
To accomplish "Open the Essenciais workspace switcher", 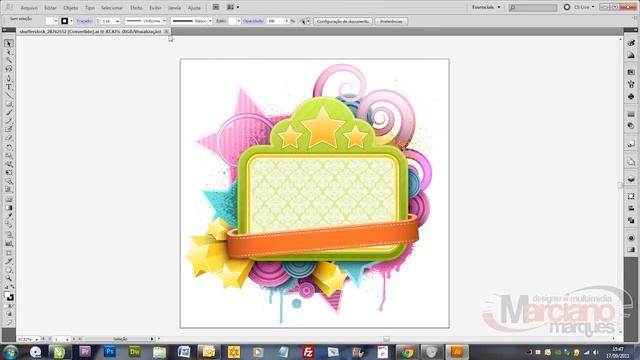I will click(486, 7).
